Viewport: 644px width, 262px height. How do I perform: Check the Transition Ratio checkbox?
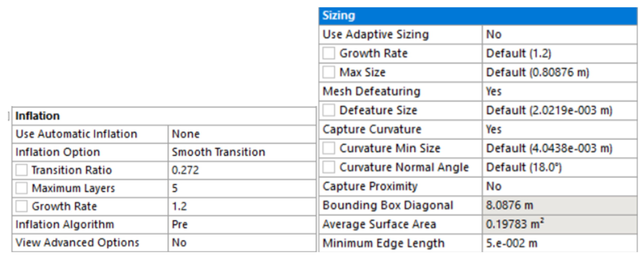point(21,170)
